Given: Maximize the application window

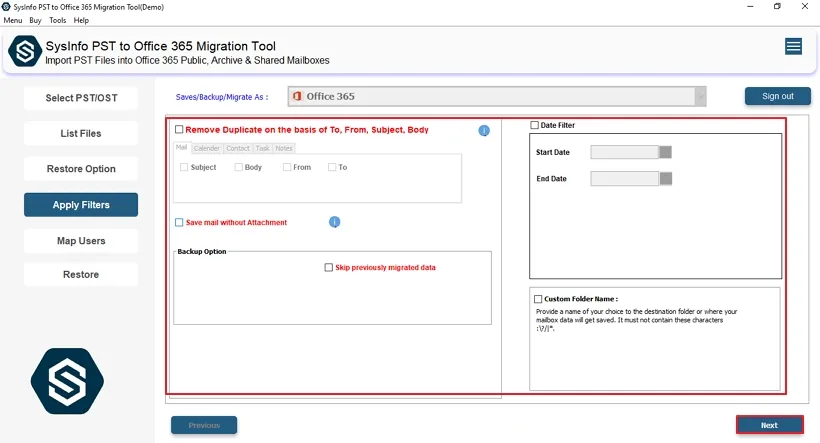Looking at the screenshot, I should 777,6.
